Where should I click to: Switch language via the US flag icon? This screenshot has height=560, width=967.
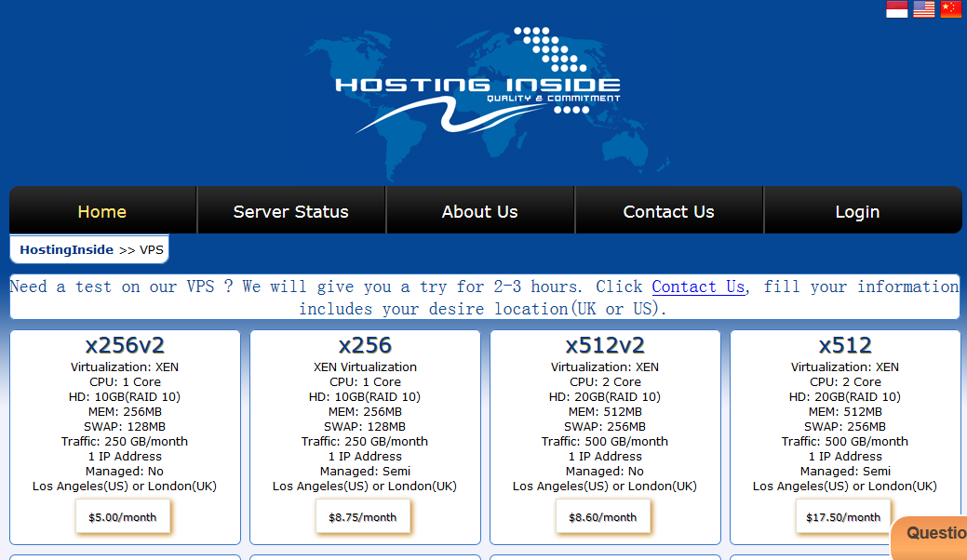[x=924, y=9]
